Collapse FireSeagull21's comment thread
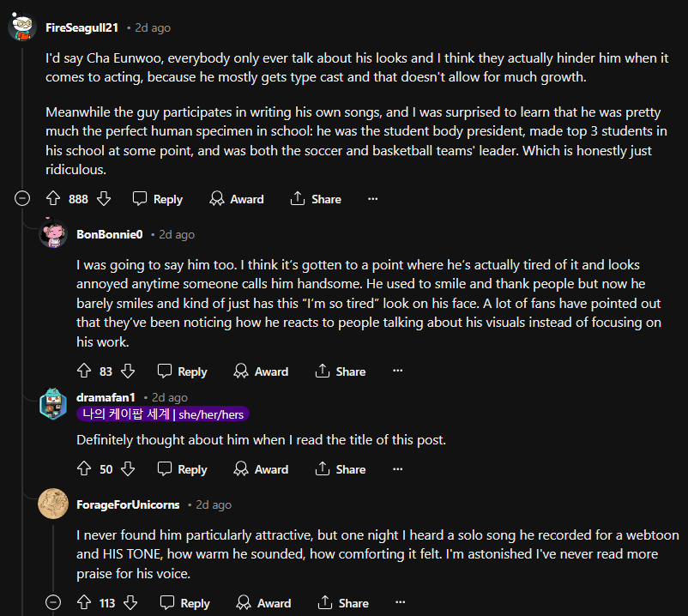The image size is (688, 616). tap(23, 199)
